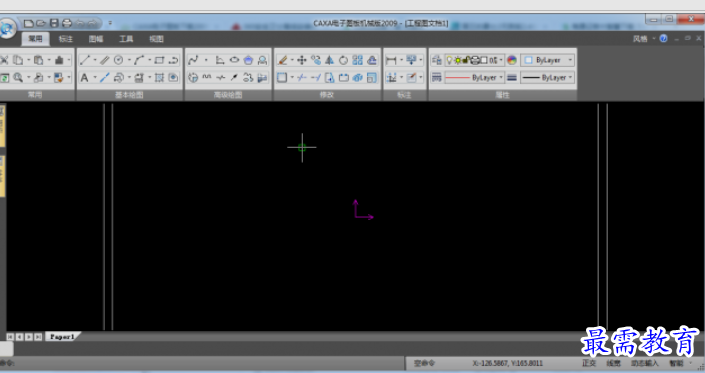Select the Ellipse drawing tool
The width and height of the screenshot is (705, 373).
234,60
